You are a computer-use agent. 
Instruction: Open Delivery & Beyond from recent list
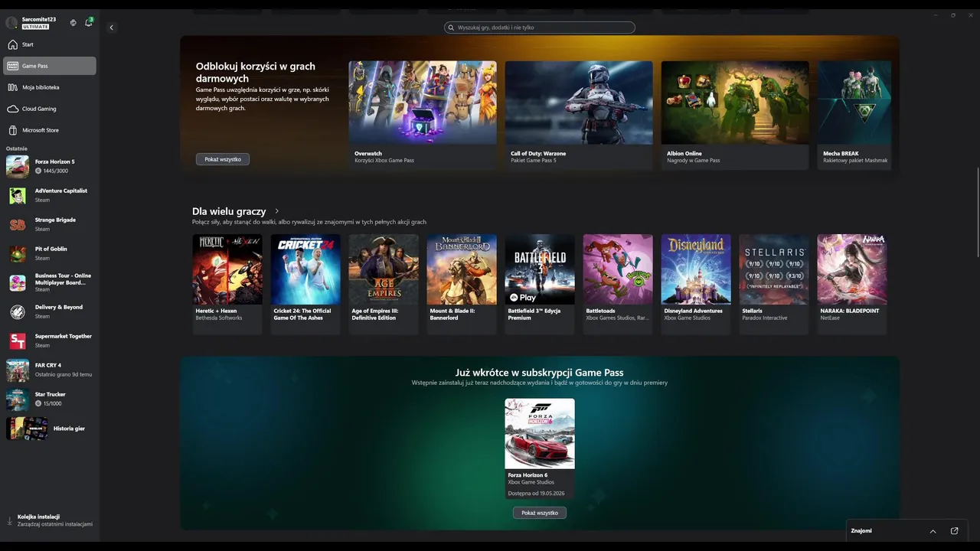coord(50,311)
